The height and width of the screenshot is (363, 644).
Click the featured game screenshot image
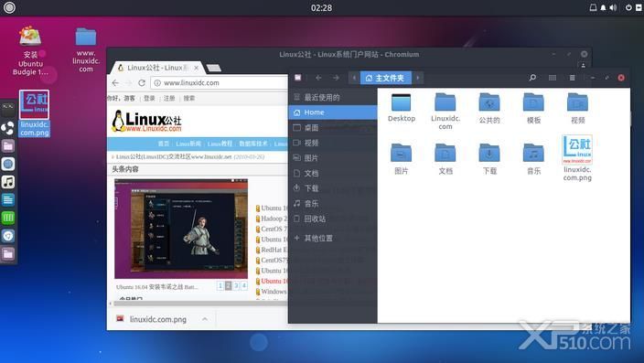pos(181,229)
